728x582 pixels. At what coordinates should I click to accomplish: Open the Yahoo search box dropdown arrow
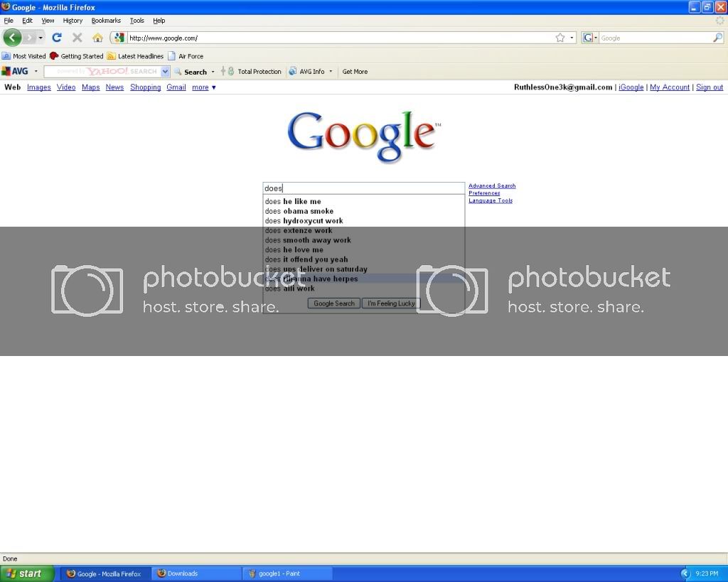pos(165,72)
